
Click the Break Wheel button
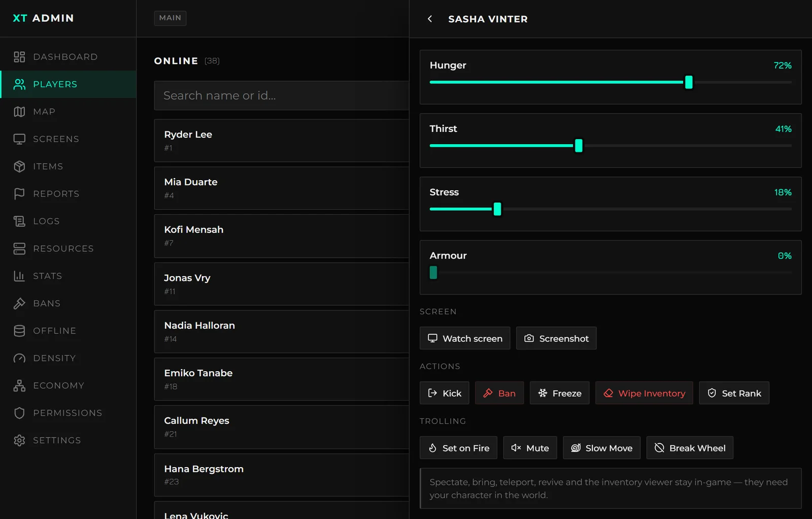point(690,448)
